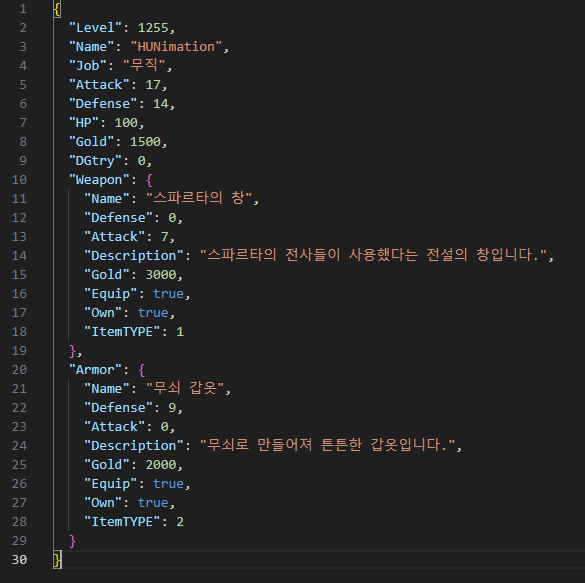585x583 pixels.
Task: Click the "무직" job value
Action: click(144, 66)
